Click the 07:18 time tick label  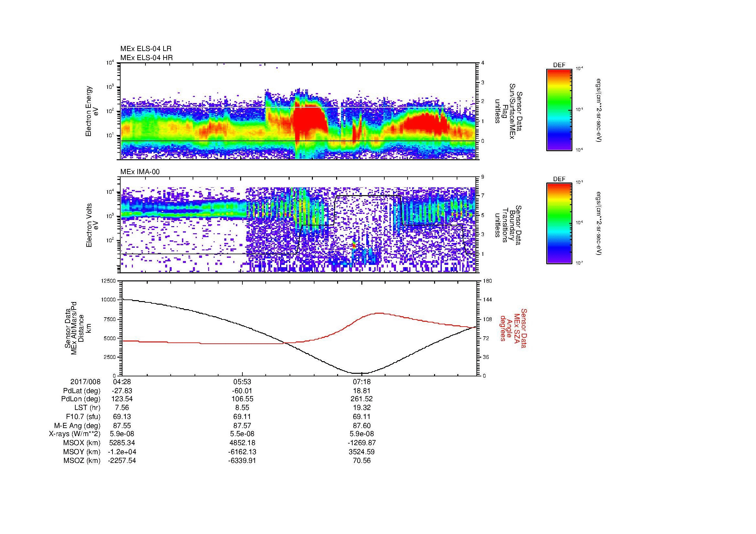[362, 382]
